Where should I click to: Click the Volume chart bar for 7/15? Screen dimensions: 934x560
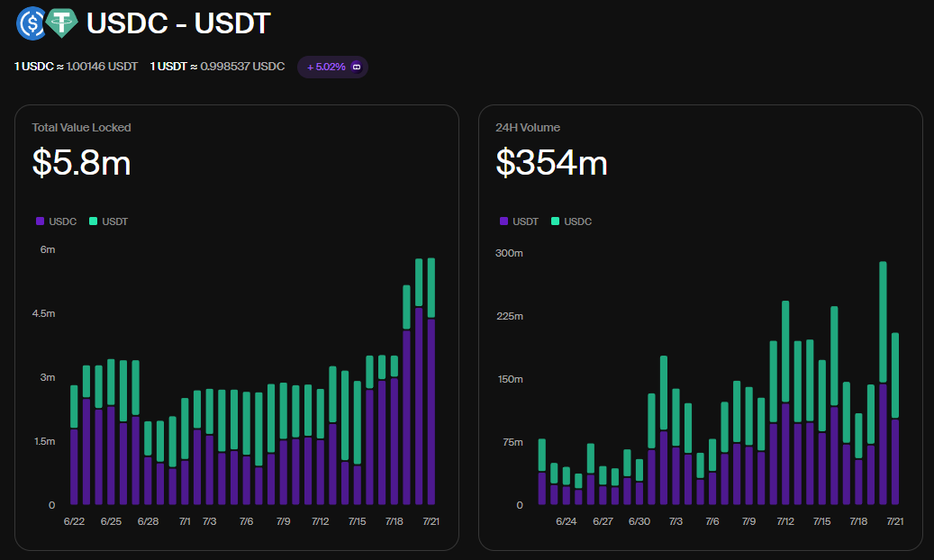tap(822, 432)
